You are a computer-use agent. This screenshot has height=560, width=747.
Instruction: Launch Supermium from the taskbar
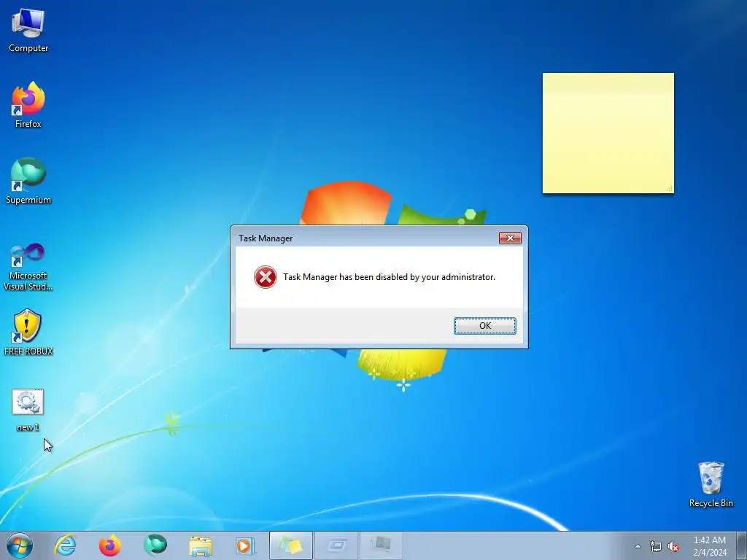coord(155,545)
